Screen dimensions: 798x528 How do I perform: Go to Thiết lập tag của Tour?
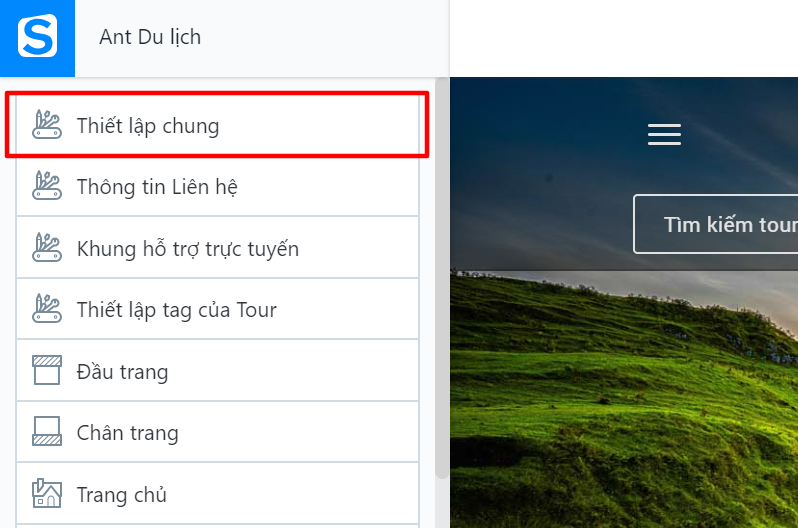click(176, 310)
